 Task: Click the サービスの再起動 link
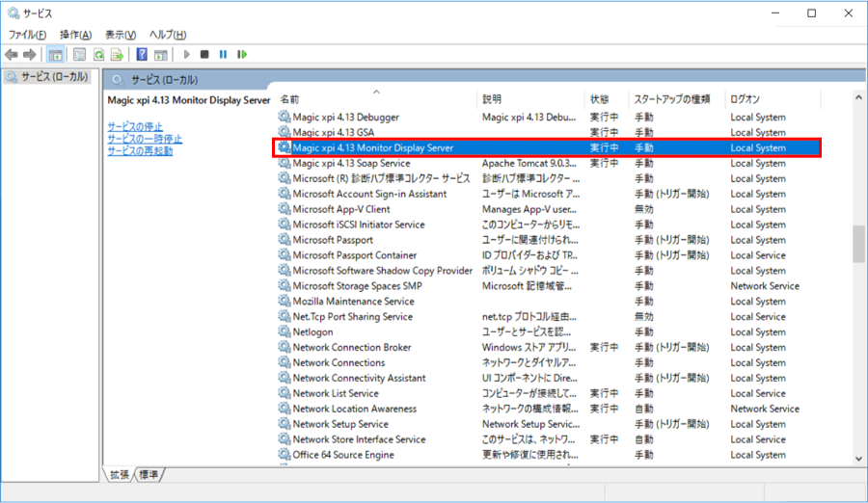point(140,151)
